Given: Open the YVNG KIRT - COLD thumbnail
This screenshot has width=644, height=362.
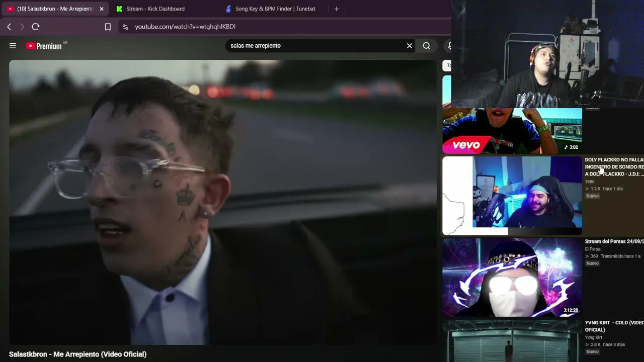Looking at the screenshot, I should [512, 341].
